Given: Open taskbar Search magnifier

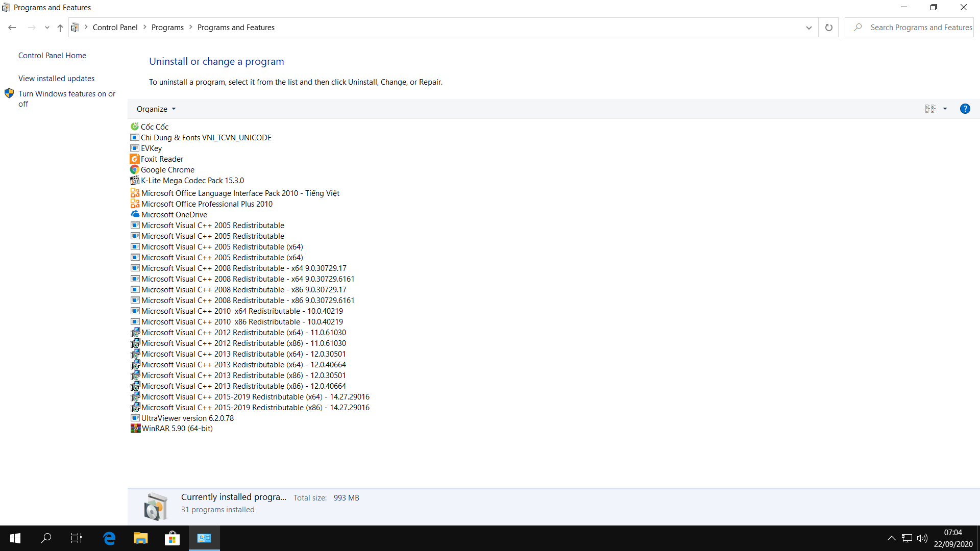Looking at the screenshot, I should point(46,538).
